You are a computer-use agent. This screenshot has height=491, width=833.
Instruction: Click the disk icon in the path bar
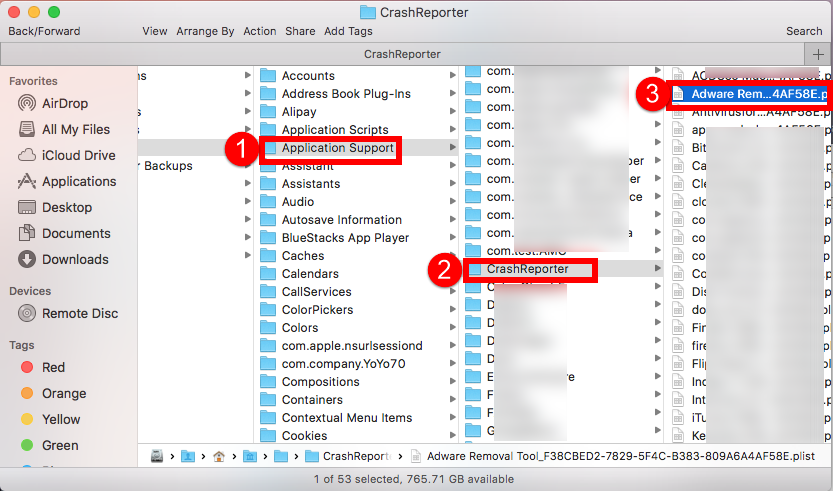coord(157,456)
